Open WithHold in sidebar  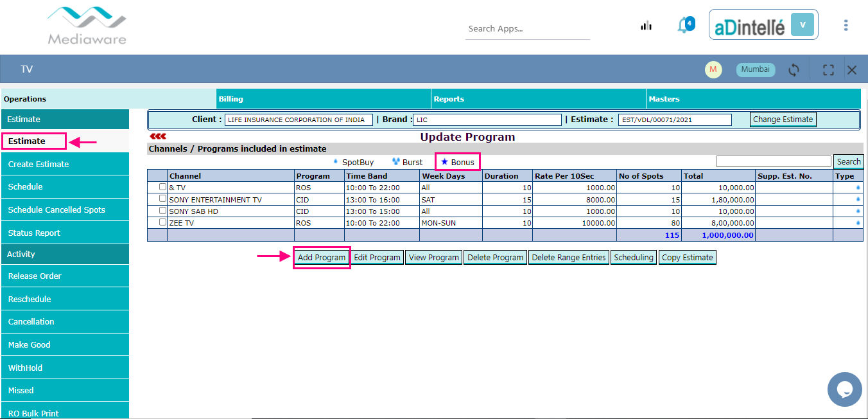click(x=65, y=368)
